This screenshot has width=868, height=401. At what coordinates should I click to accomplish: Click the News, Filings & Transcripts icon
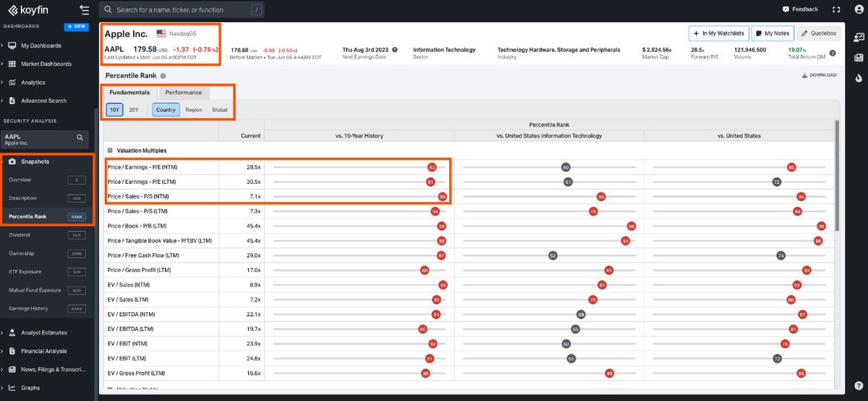[12, 369]
